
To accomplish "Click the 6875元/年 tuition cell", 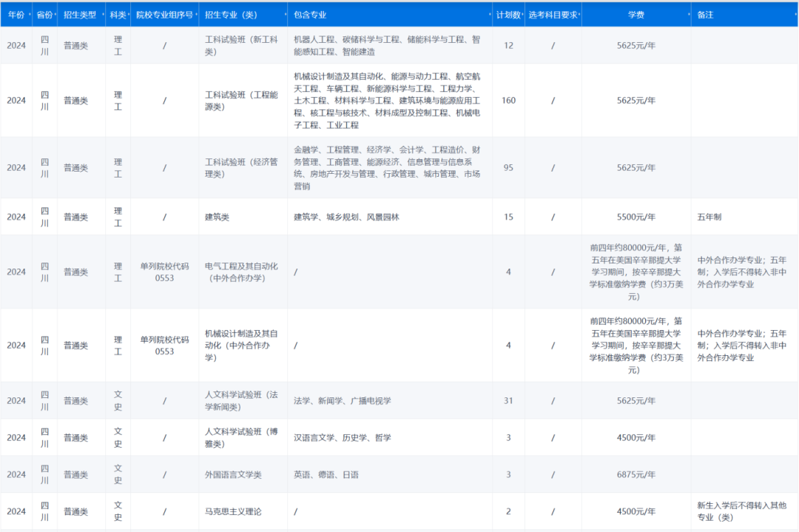I will coord(635,474).
